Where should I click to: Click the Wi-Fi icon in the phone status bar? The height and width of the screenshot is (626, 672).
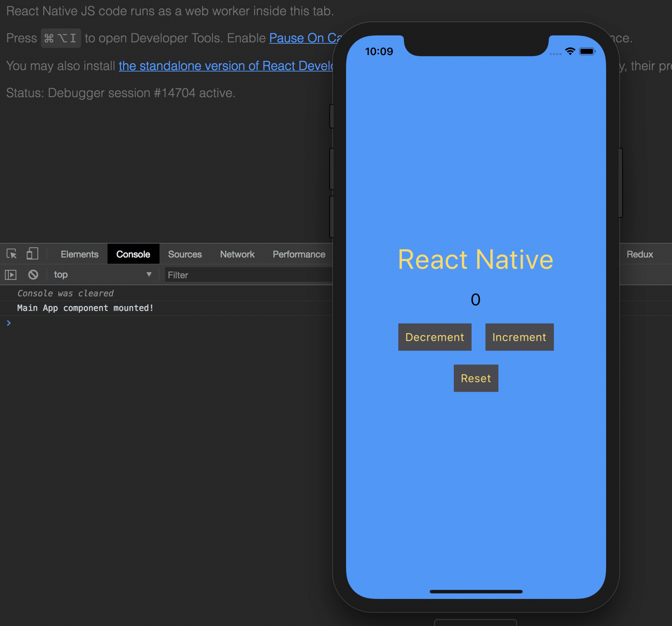[x=570, y=51]
